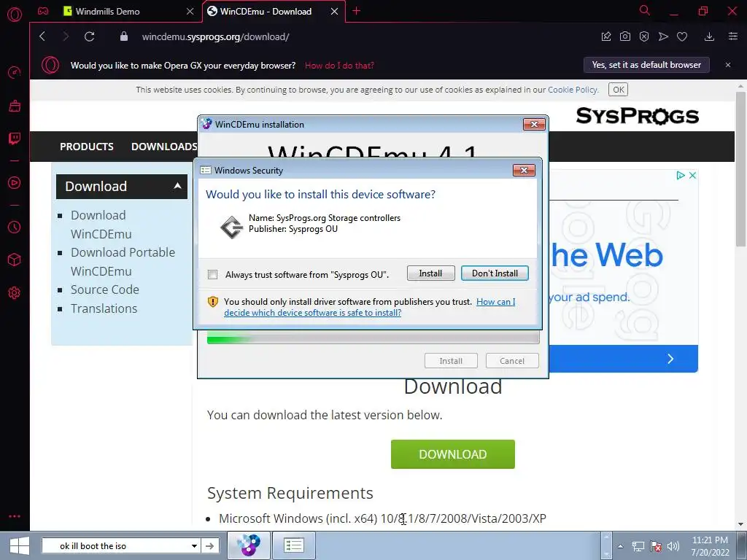Open Player sidebar icon
The height and width of the screenshot is (560, 747).
15,182
